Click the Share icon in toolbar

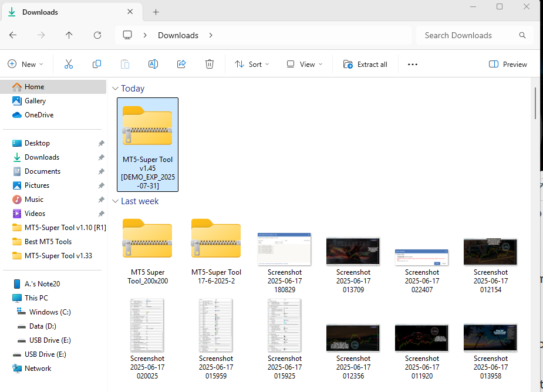coord(181,65)
